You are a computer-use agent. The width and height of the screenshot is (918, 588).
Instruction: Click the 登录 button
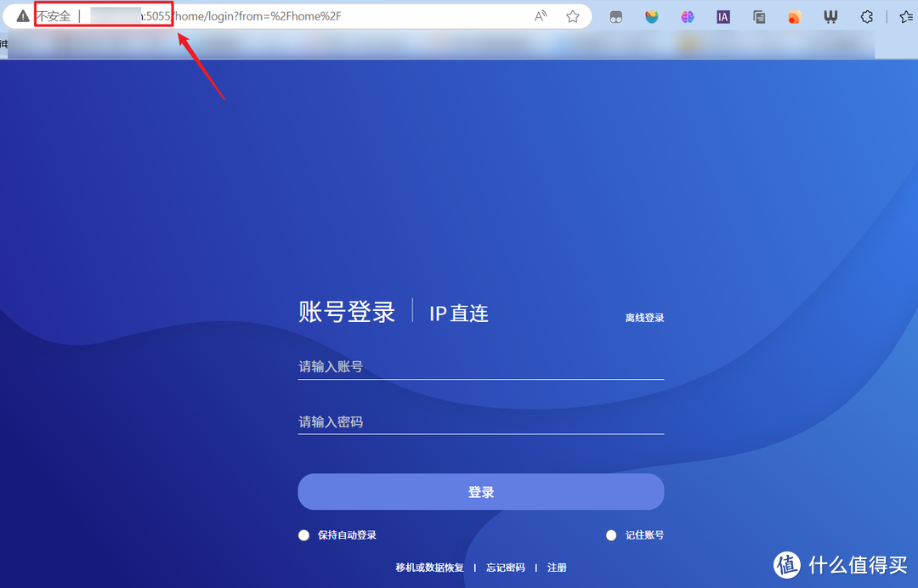tap(480, 491)
